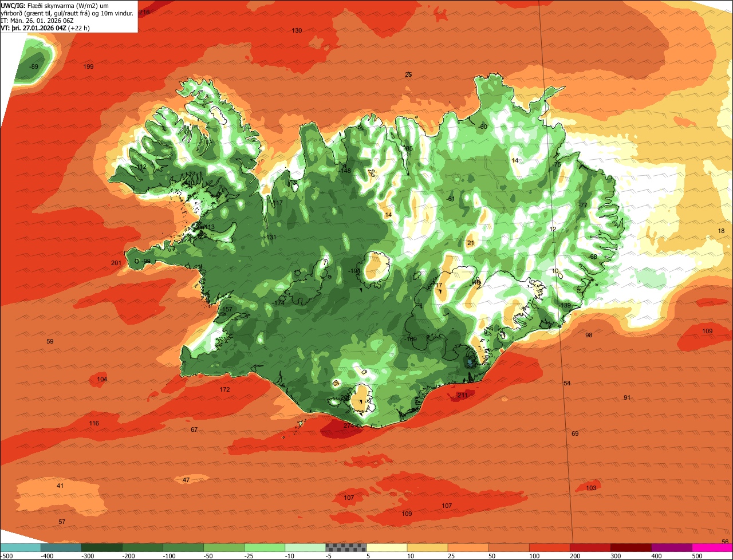Click the teal -500 to -400 legend swatch

pyautogui.click(x=21, y=547)
